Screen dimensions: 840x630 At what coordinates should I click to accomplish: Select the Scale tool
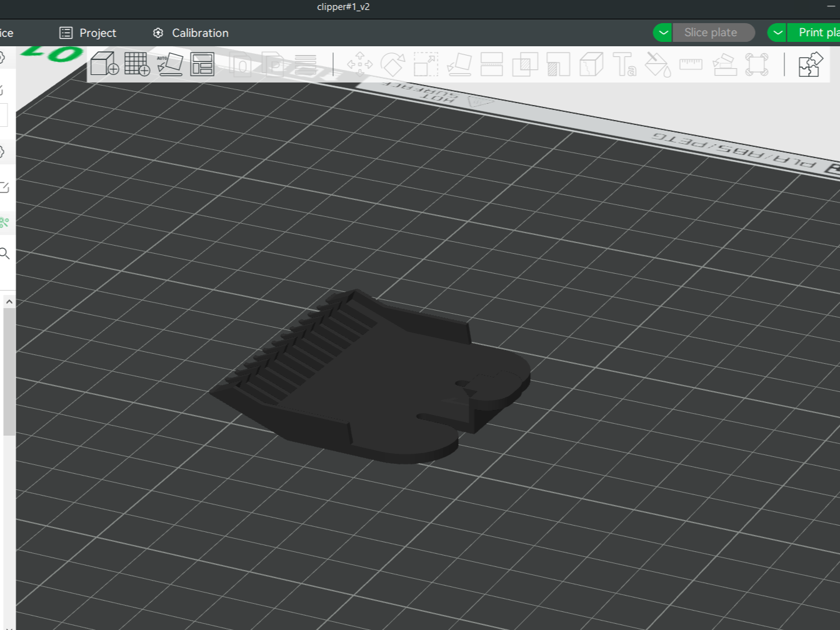tap(426, 64)
